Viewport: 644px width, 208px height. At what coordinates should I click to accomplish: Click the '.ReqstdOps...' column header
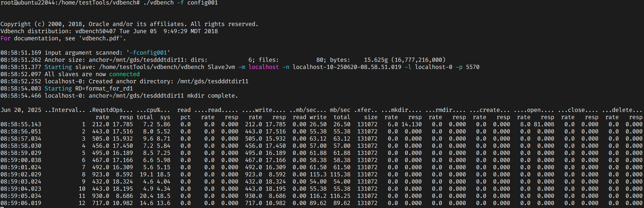pyautogui.click(x=111, y=110)
